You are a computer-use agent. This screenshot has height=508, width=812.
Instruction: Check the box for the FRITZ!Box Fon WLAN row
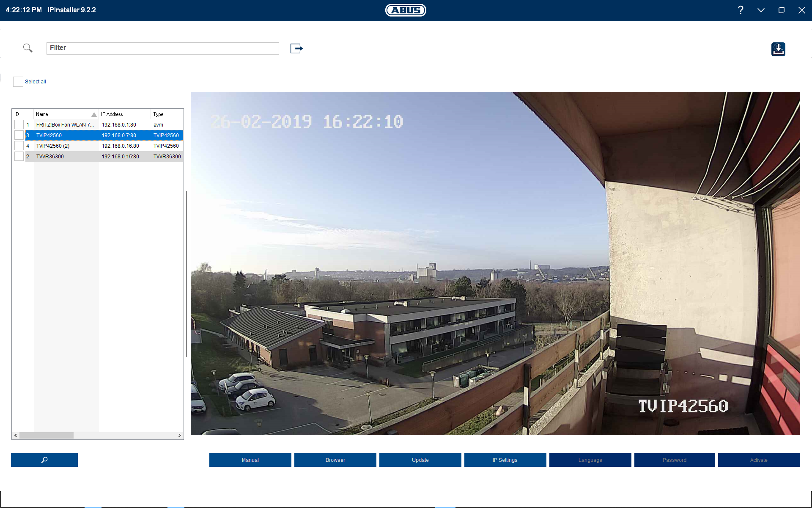[19, 125]
